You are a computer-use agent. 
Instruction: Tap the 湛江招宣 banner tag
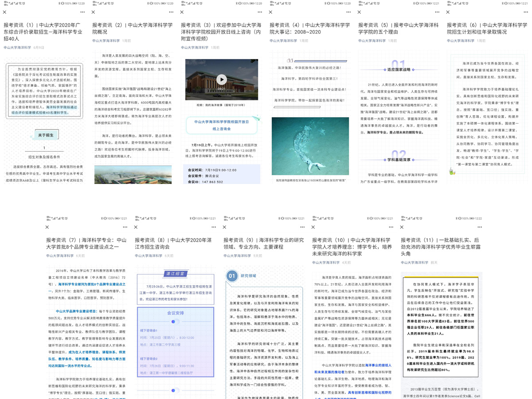click(x=175, y=274)
